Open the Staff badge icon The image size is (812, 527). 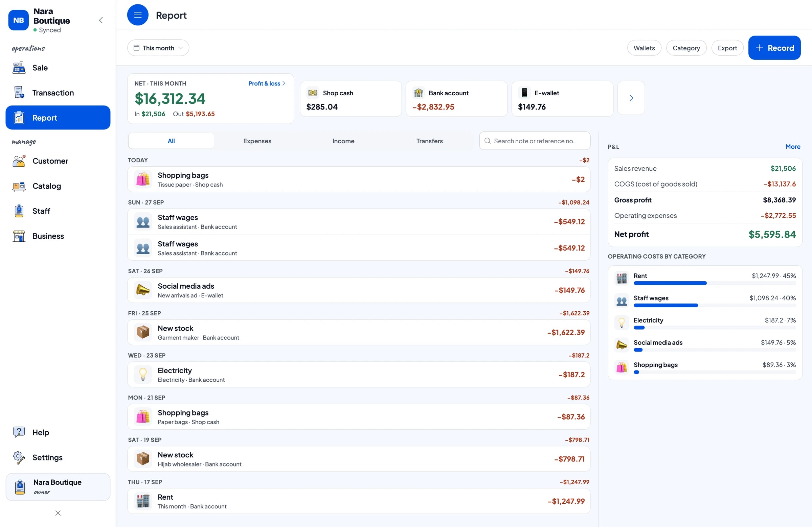pos(19,211)
